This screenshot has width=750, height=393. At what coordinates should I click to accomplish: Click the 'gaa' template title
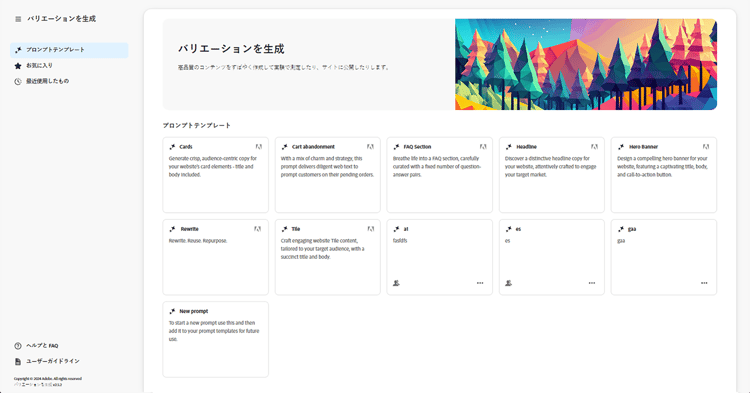(x=632, y=229)
